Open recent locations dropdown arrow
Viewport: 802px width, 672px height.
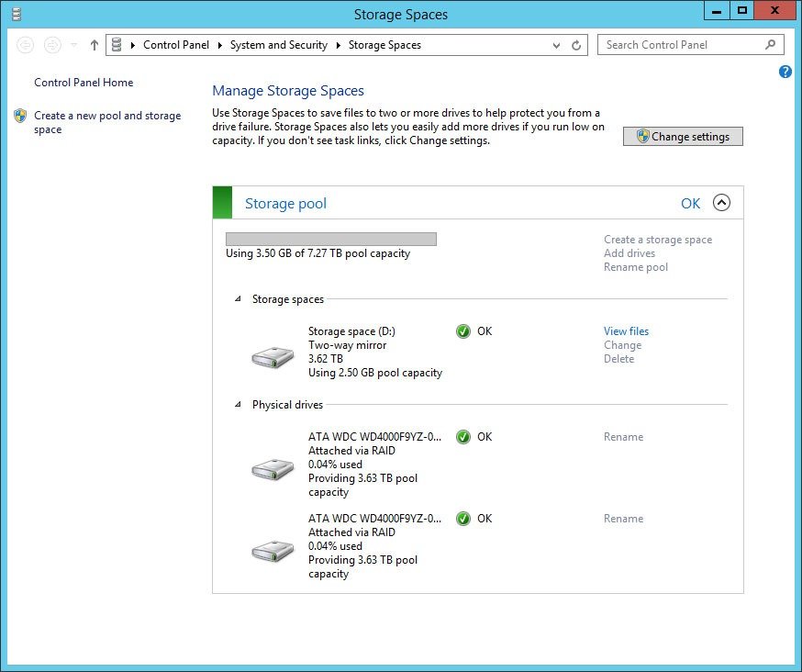(73, 45)
